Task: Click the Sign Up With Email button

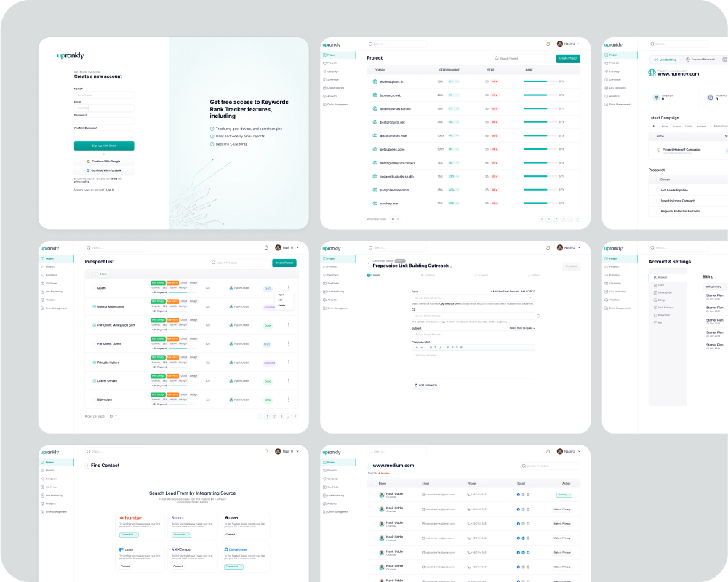Action: (104, 145)
